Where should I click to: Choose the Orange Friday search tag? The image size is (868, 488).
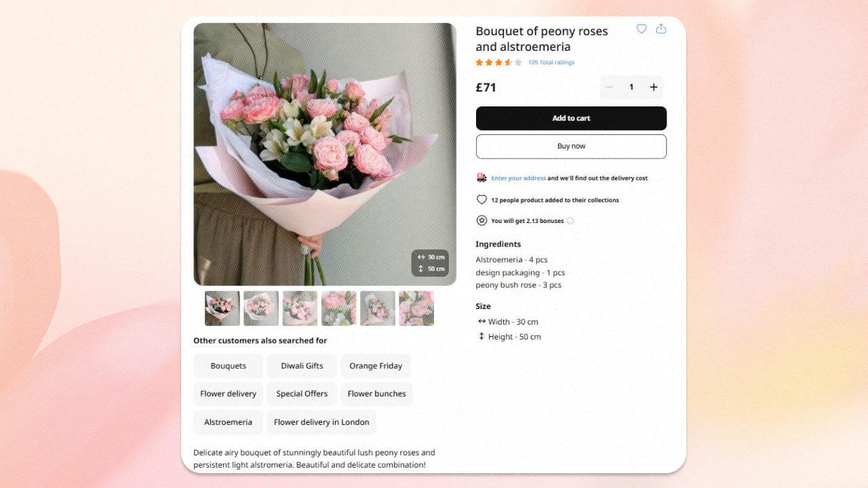(x=376, y=366)
